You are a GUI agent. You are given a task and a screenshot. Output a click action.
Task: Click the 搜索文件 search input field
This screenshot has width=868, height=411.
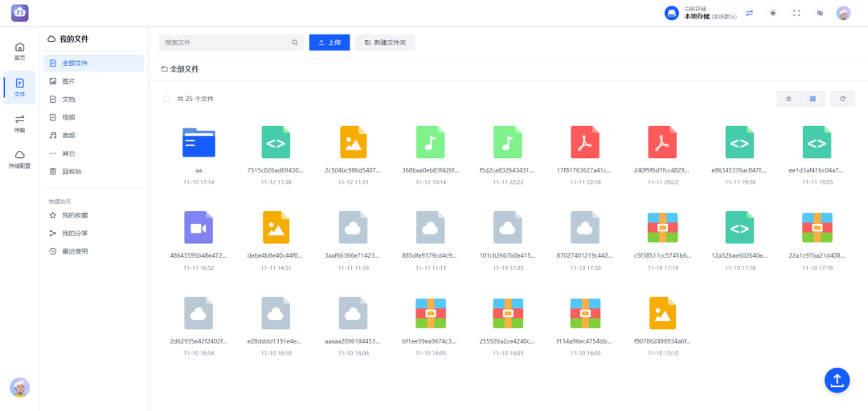[x=225, y=43]
